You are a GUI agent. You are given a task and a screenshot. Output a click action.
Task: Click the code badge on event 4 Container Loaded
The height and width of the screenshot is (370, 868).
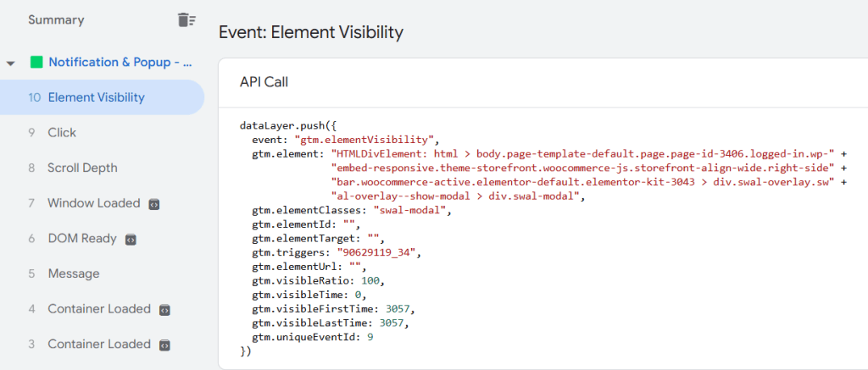coord(164,310)
